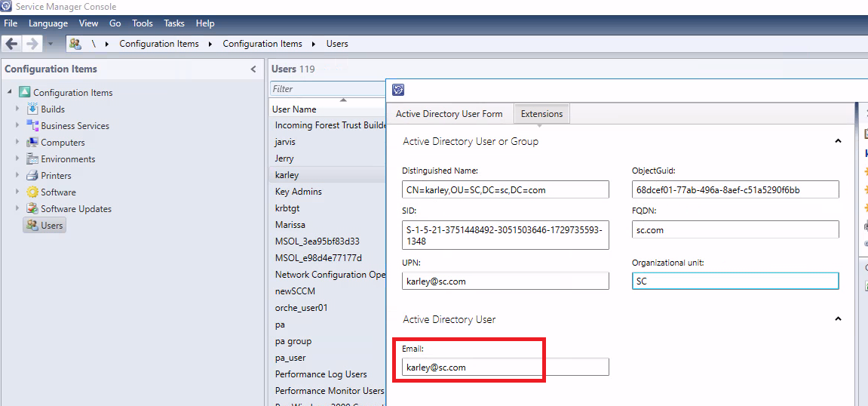Open the View menu
The image size is (868, 406).
[x=88, y=23]
